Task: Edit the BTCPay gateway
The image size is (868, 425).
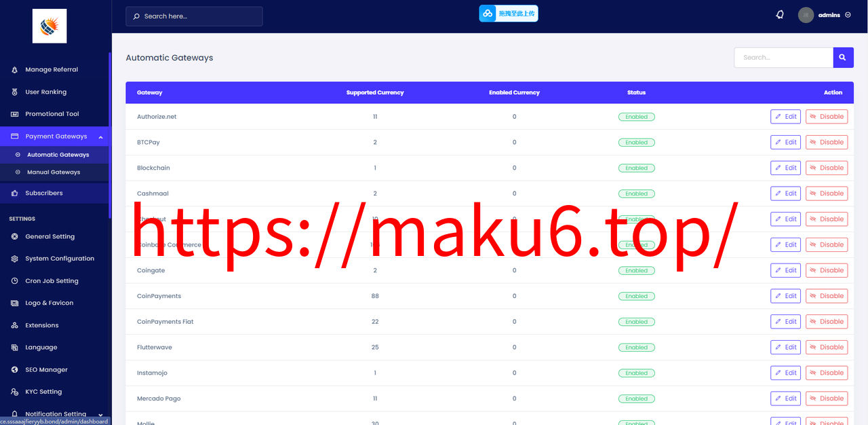Action: [785, 143]
